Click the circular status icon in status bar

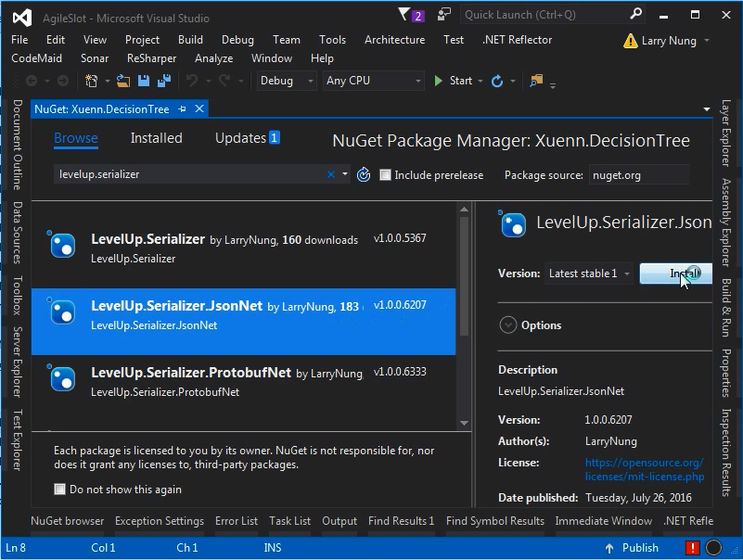713,548
